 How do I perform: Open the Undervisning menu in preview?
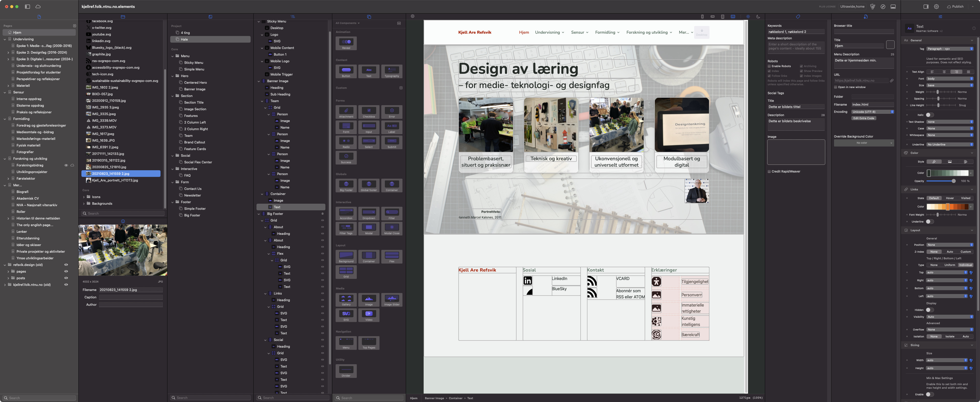pos(549,32)
